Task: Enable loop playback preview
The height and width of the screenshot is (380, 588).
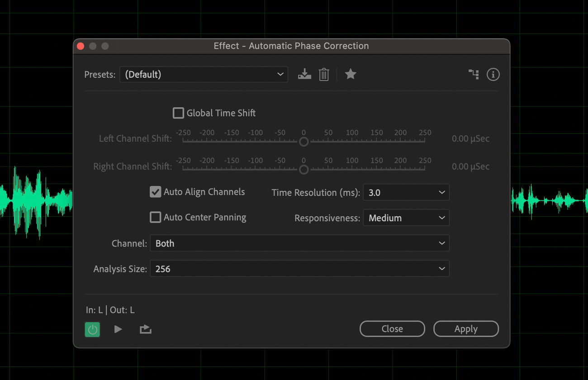Action: coord(145,329)
